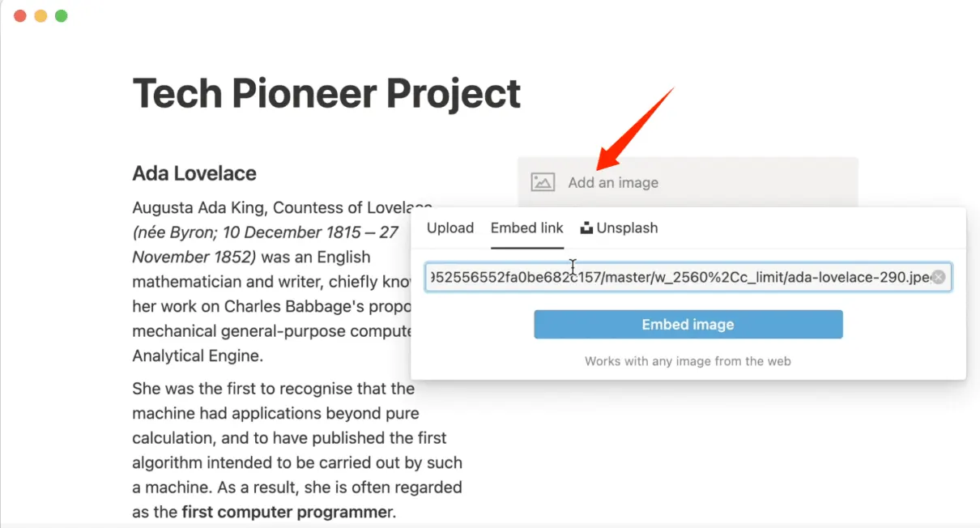Switch to the Upload tab
Image resolution: width=980 pixels, height=528 pixels.
point(450,228)
